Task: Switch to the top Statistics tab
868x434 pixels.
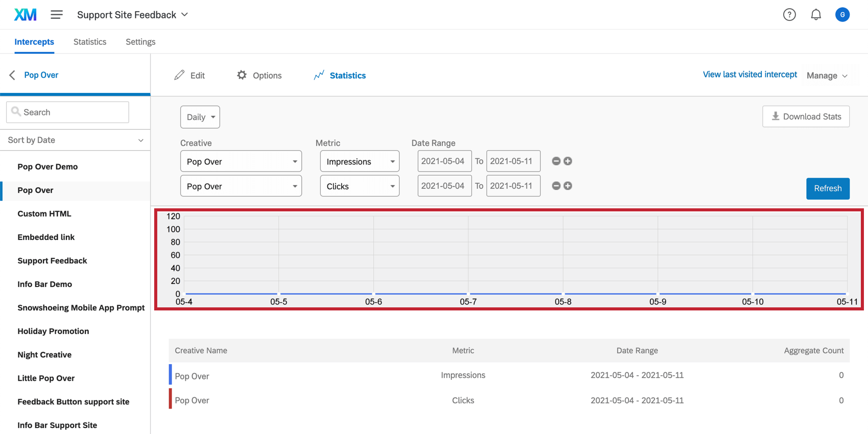Action: pos(90,42)
